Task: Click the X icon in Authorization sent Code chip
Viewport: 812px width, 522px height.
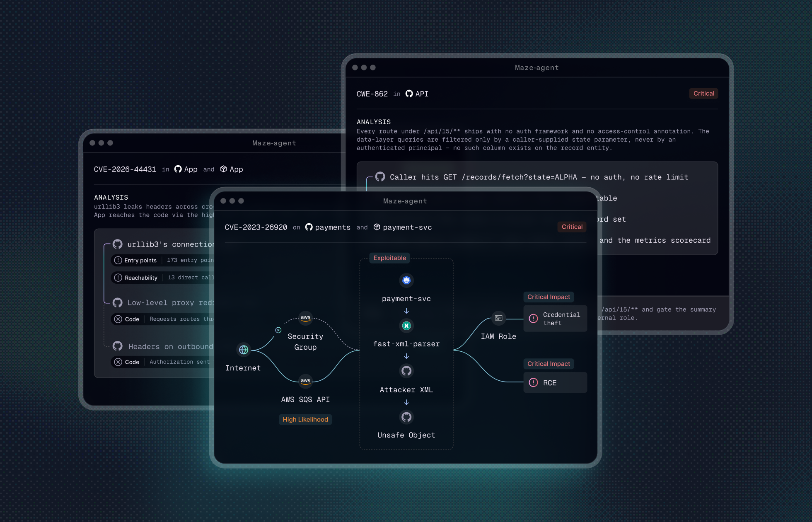Action: [118, 362]
